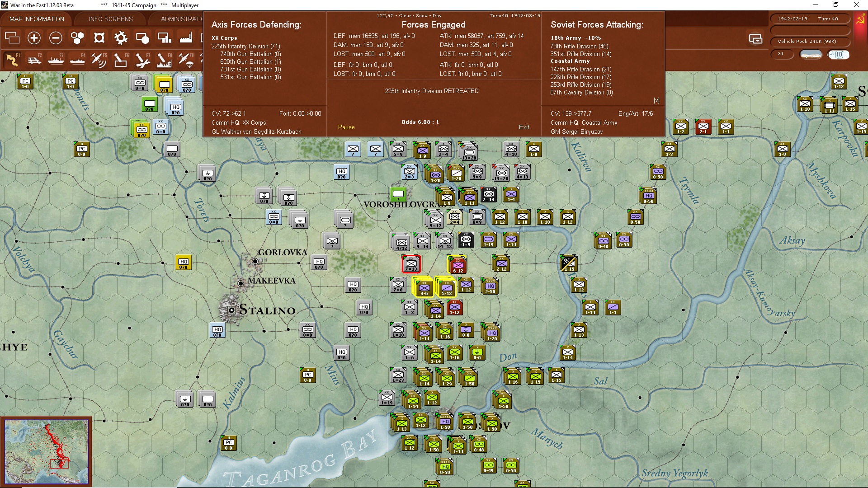This screenshot has height=488, width=868.
Task: Click the screen-with-bars toolbar icon
Action: coord(164,38)
